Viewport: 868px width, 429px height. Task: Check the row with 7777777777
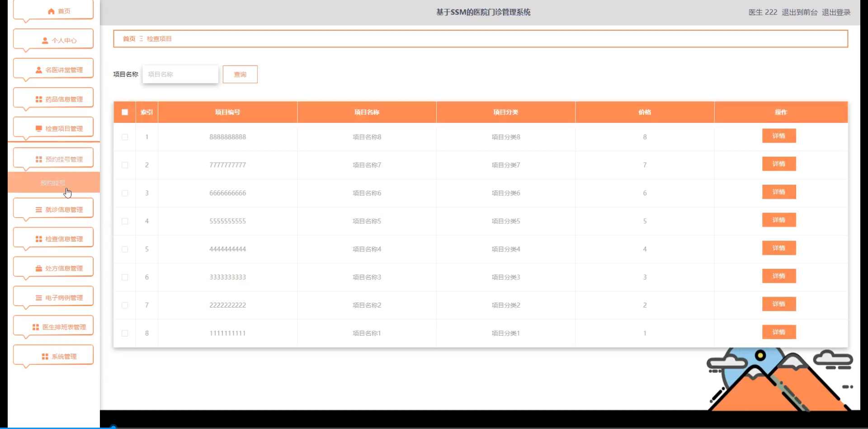(x=125, y=165)
